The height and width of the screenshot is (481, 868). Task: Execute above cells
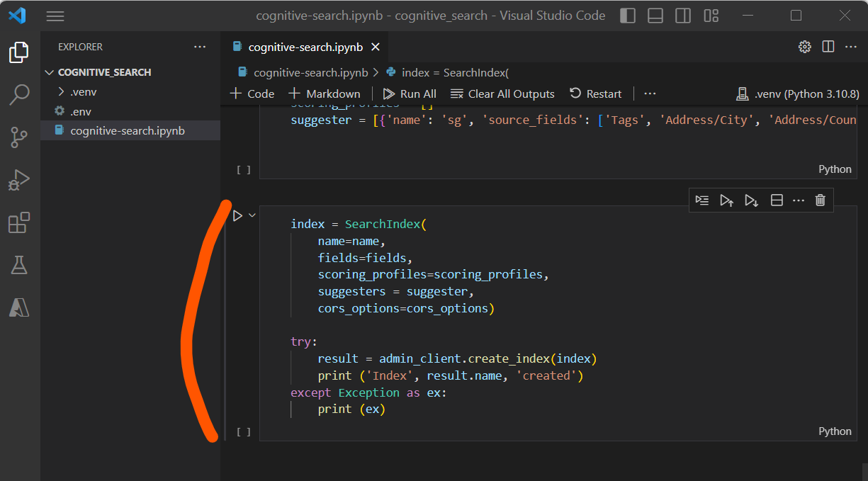point(727,200)
